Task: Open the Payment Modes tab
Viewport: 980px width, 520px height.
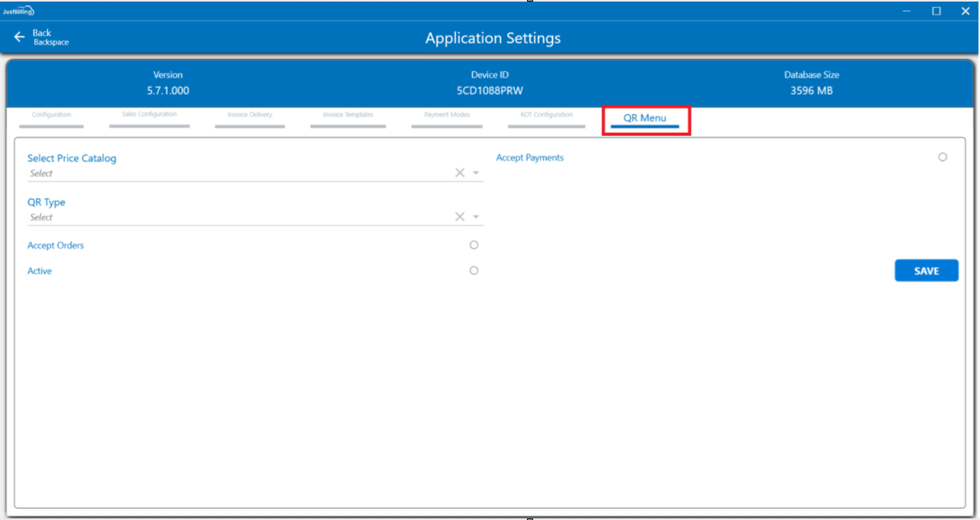Action: coord(447,115)
